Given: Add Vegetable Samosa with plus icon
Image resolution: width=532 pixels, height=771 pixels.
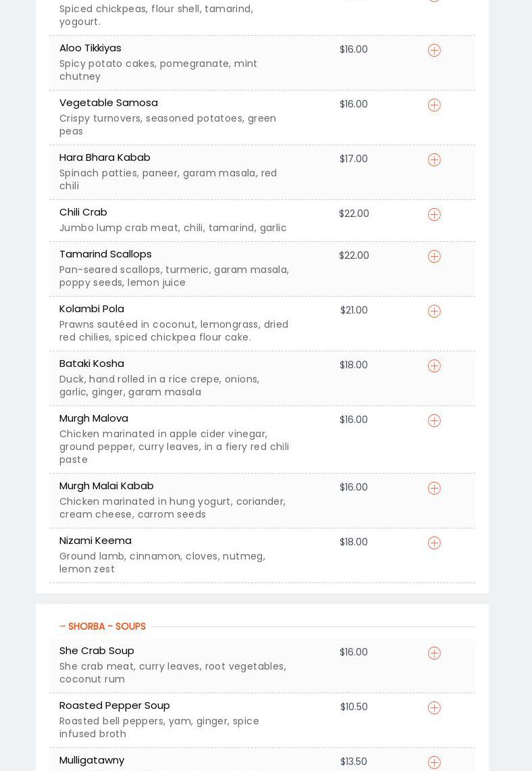Looking at the screenshot, I should pyautogui.click(x=434, y=105).
